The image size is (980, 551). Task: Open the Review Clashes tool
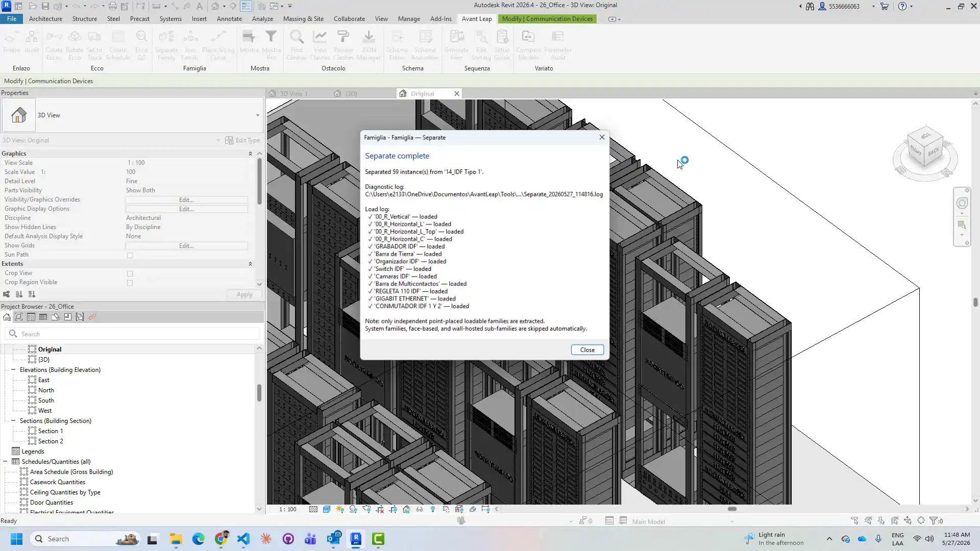[344, 45]
